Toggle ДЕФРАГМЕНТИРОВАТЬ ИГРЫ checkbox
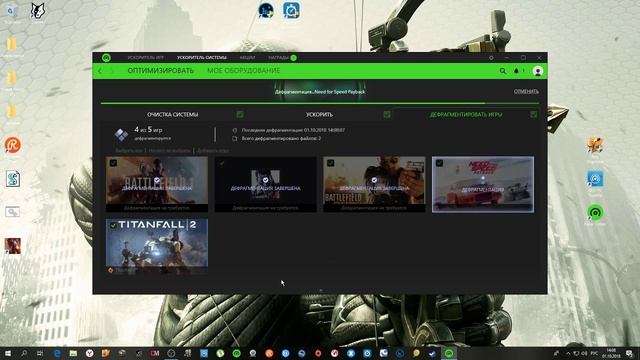The image size is (640, 360). point(533,115)
